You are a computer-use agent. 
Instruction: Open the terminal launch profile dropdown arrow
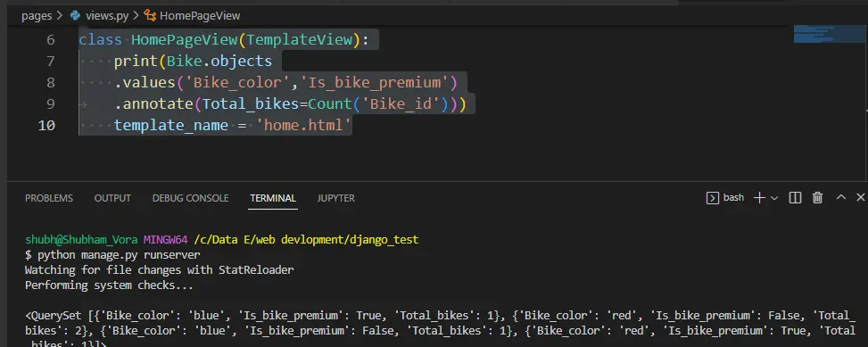point(774,198)
